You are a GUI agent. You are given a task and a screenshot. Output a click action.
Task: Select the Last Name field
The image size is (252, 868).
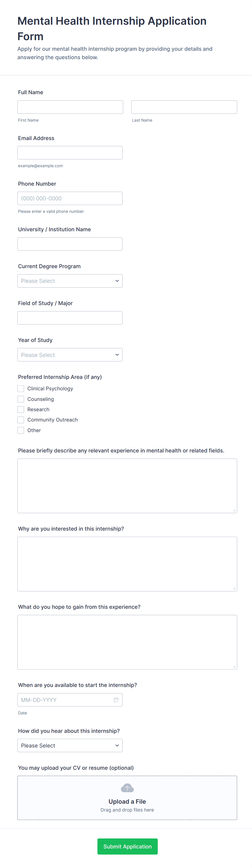(184, 107)
